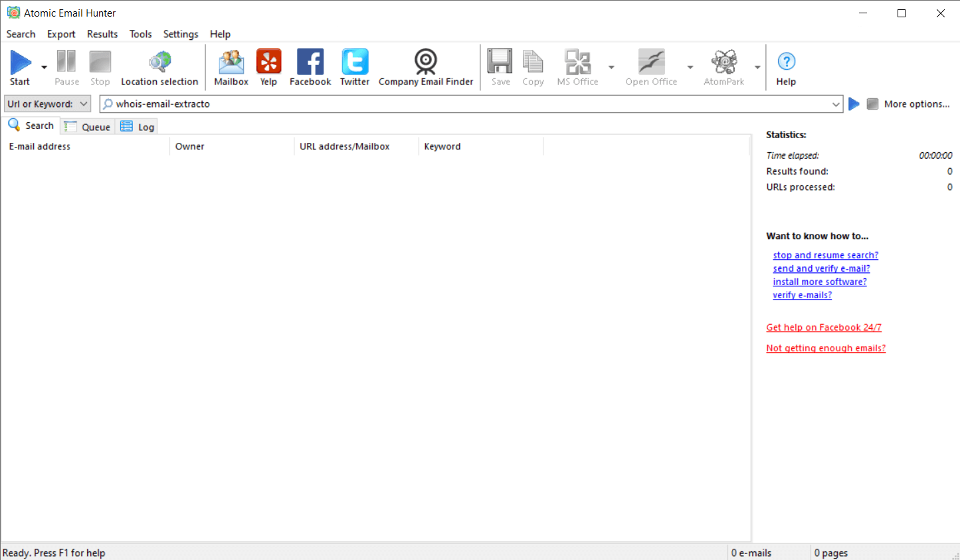The image size is (960, 560).
Task: Expand the Open Office dropdown arrow
Action: coord(690,67)
